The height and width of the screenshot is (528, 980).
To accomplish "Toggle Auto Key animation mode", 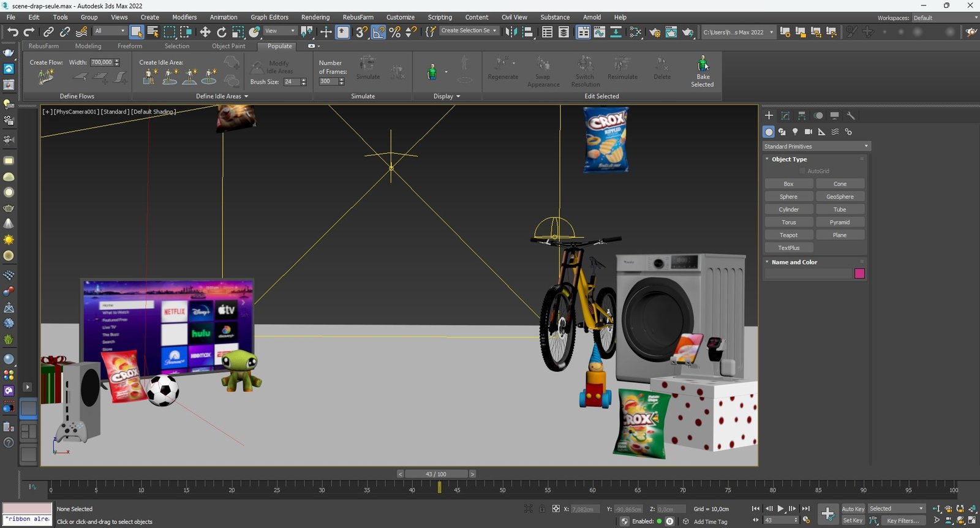I will point(853,509).
